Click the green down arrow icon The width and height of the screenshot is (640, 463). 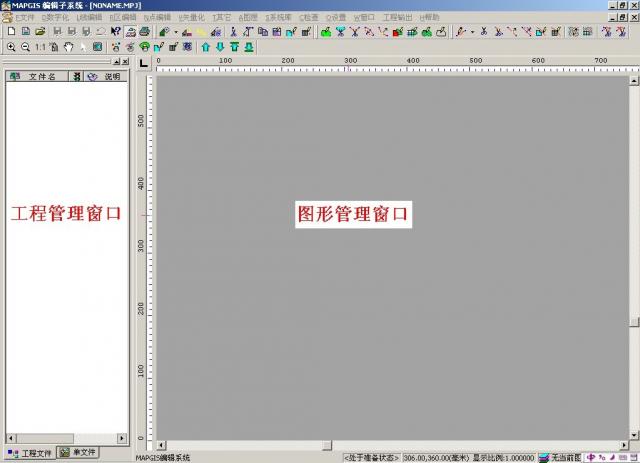220,47
